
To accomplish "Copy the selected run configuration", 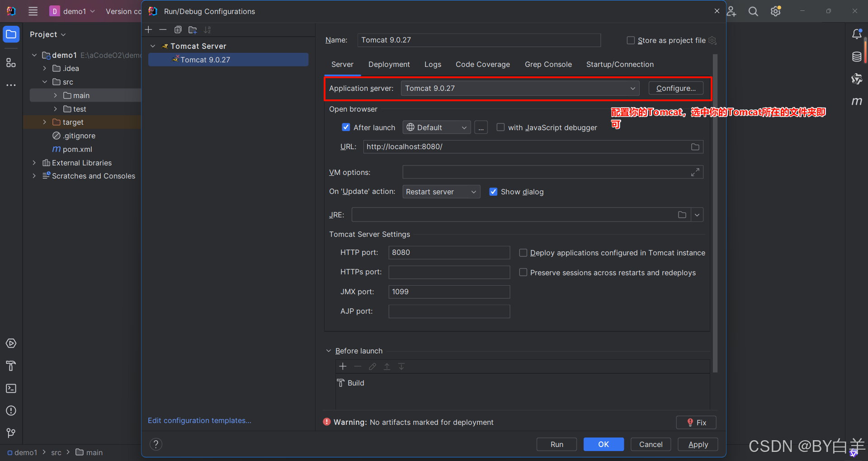I will (x=178, y=30).
